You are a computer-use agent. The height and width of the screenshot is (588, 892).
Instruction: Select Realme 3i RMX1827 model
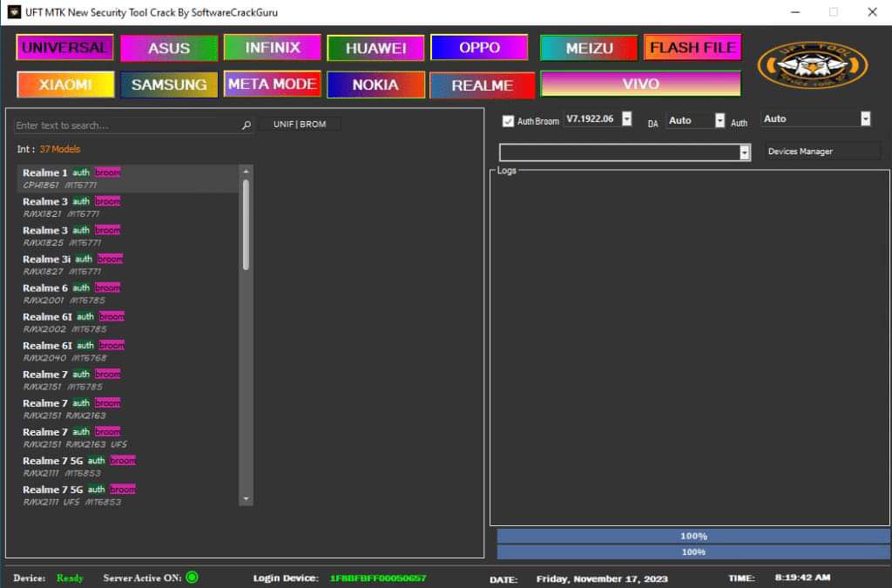(x=129, y=265)
